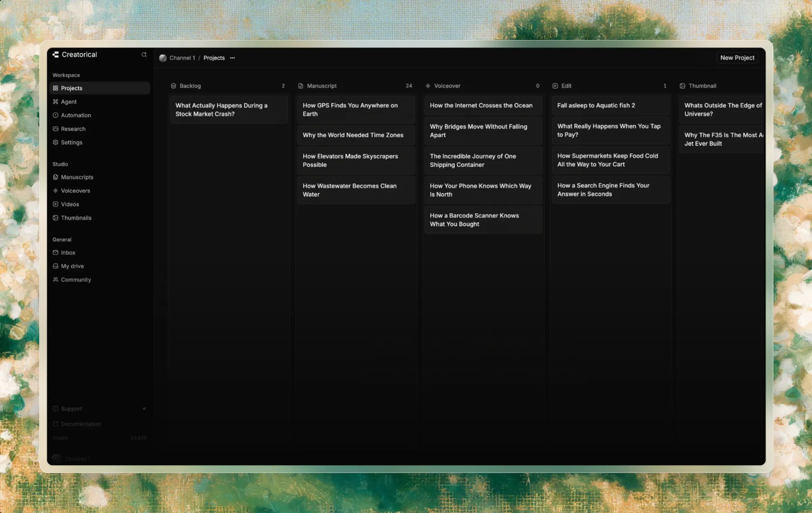Click the Manuscript column header icon
The height and width of the screenshot is (513, 812).
301,86
